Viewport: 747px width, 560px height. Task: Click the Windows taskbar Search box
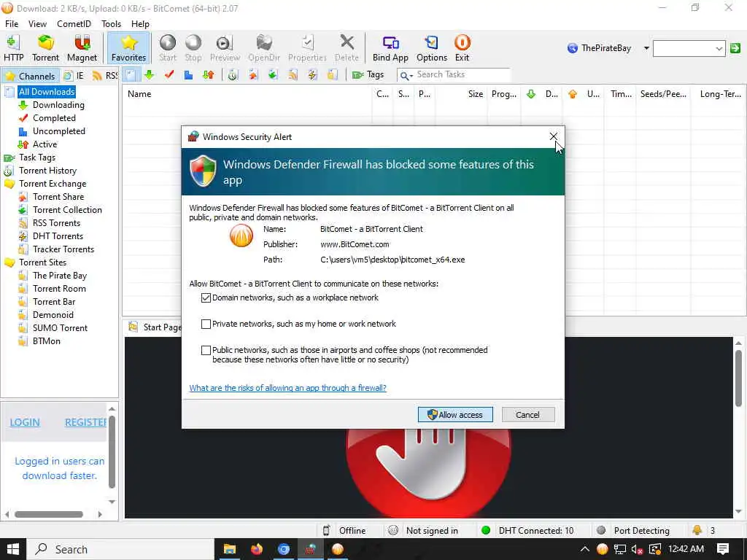point(120,549)
